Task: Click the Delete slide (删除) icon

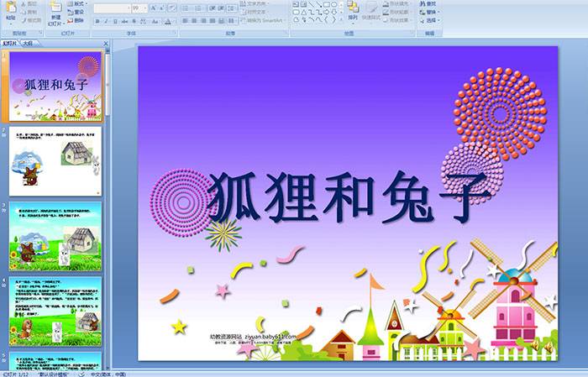Action: point(76,21)
